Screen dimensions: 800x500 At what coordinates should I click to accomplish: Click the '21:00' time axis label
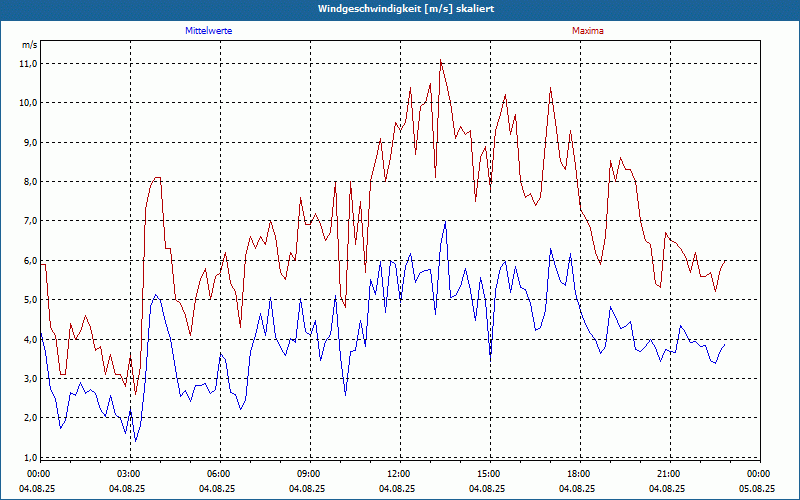[668, 474]
